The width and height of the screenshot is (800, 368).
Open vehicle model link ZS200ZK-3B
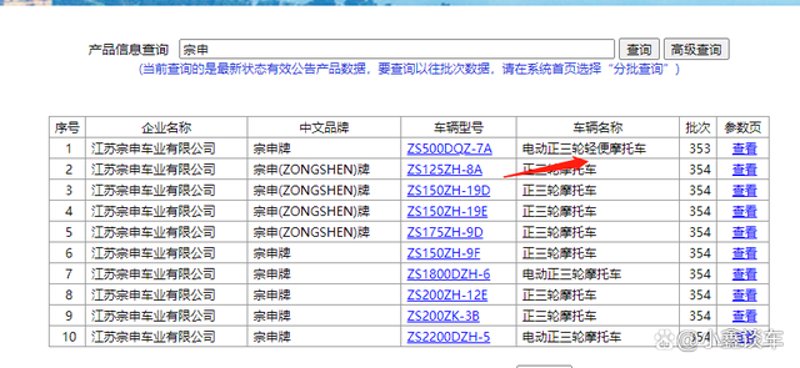[x=443, y=316]
